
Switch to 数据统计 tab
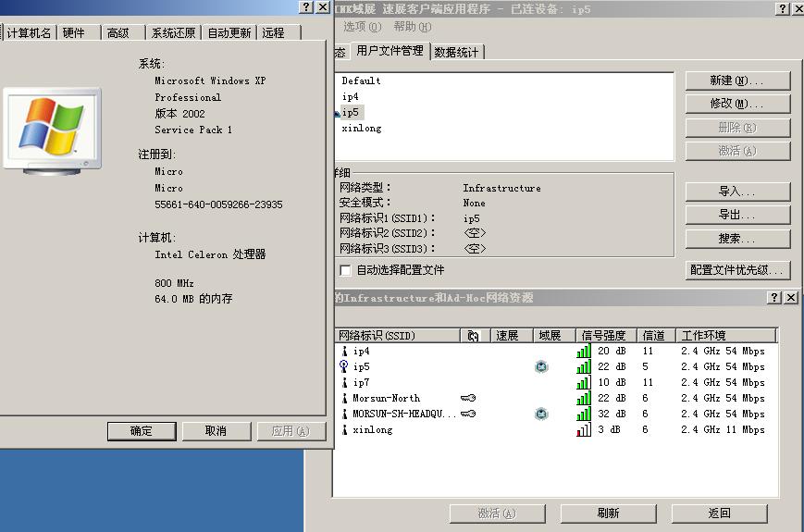point(456,53)
